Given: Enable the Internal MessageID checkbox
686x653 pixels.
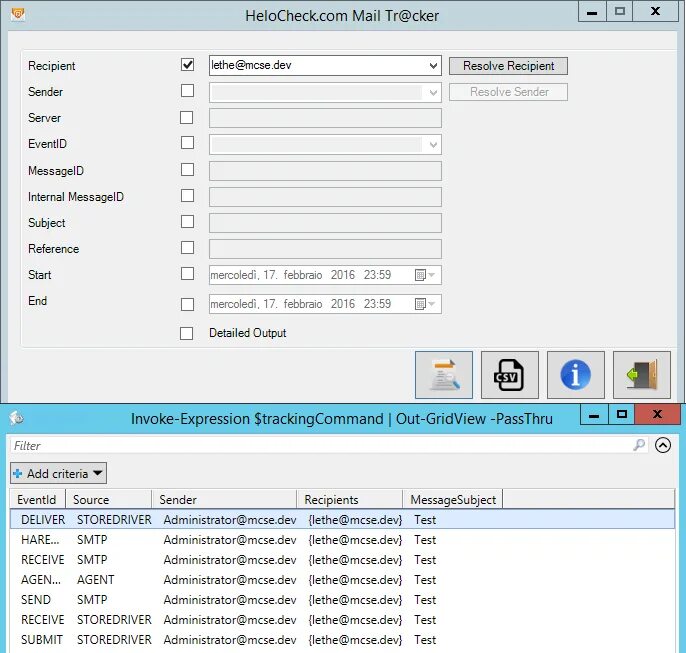Looking at the screenshot, I should tap(187, 196).
